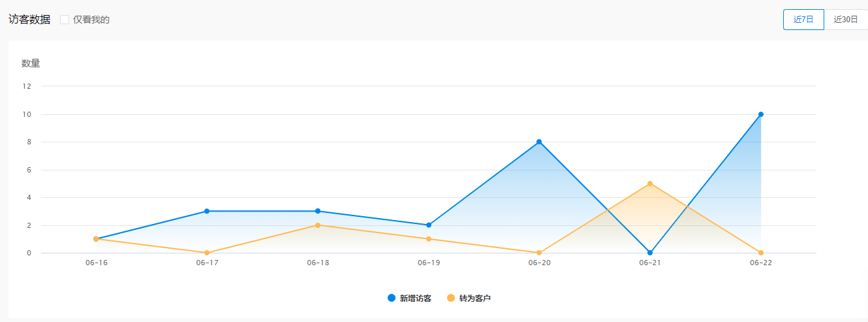Enable the 仅看我的 checkbox
Viewport: 868px width, 322px height.
click(x=65, y=20)
